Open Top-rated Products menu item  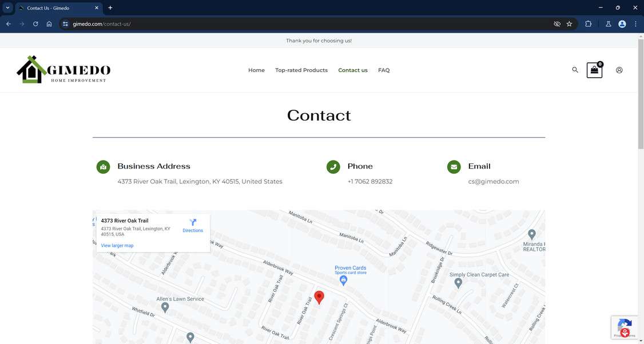(301, 70)
